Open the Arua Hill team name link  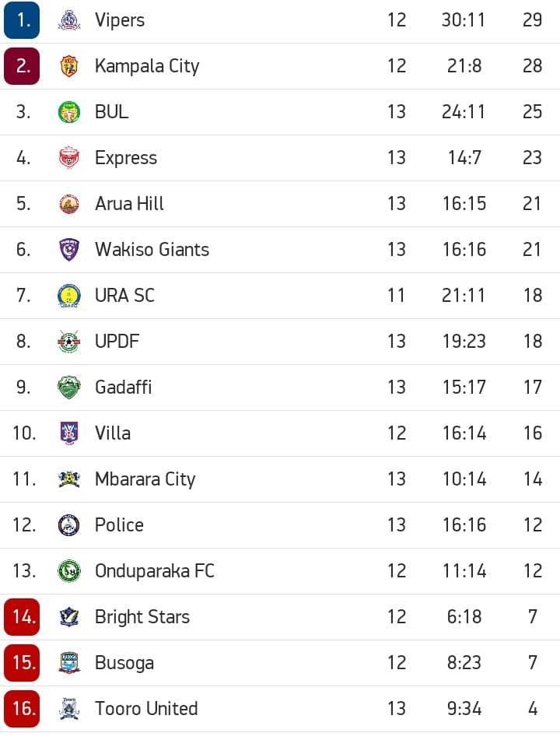click(129, 204)
